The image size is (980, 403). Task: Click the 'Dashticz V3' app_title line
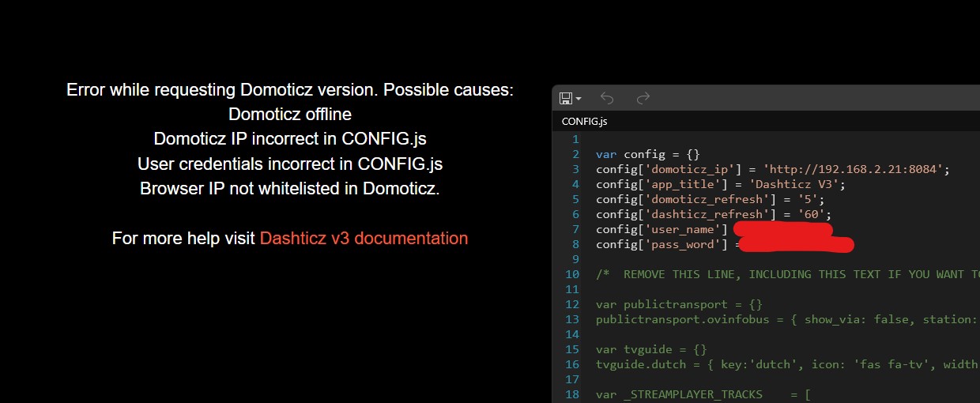[x=721, y=184]
